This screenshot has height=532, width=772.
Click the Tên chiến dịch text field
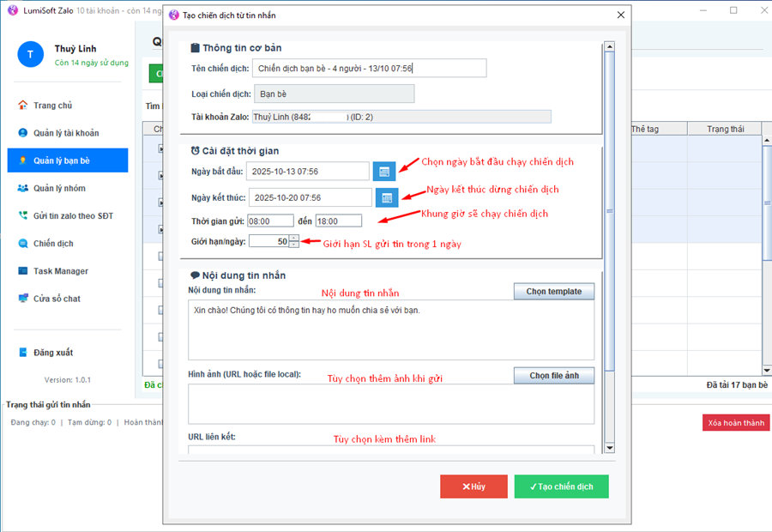tap(369, 69)
